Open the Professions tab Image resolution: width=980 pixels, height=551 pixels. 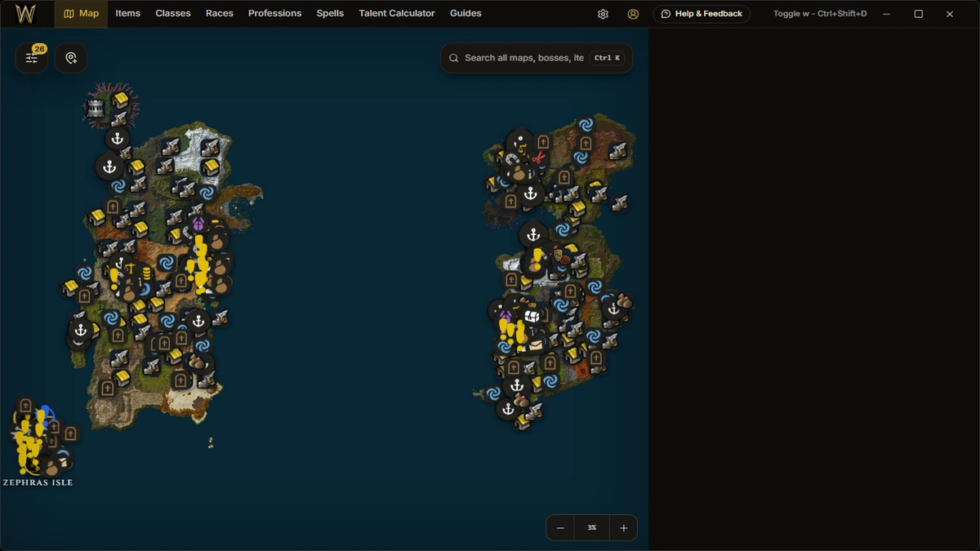tap(274, 14)
